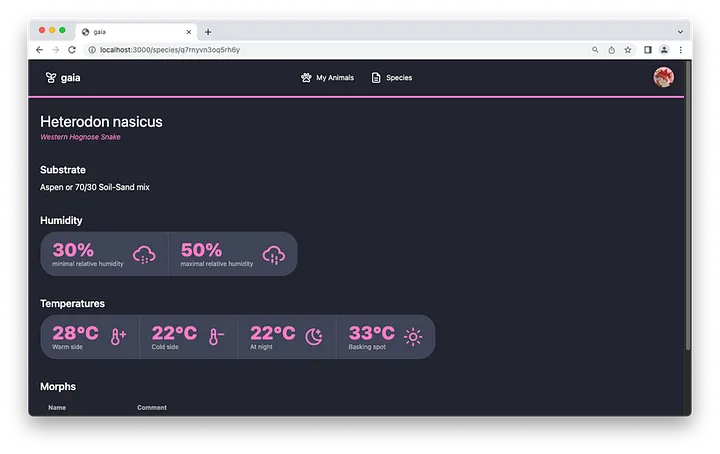Screen dimensions: 720x454
Task: Open the user avatar menu
Action: pyautogui.click(x=664, y=77)
